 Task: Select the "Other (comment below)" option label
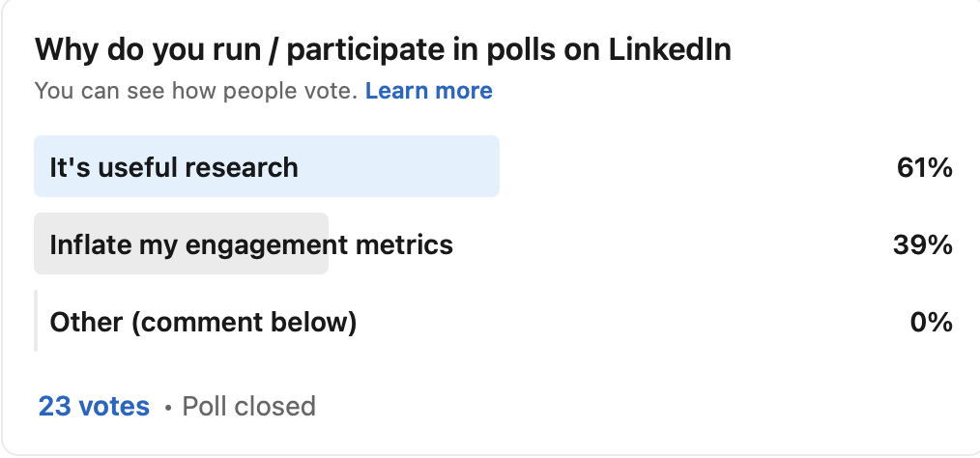pos(203,322)
